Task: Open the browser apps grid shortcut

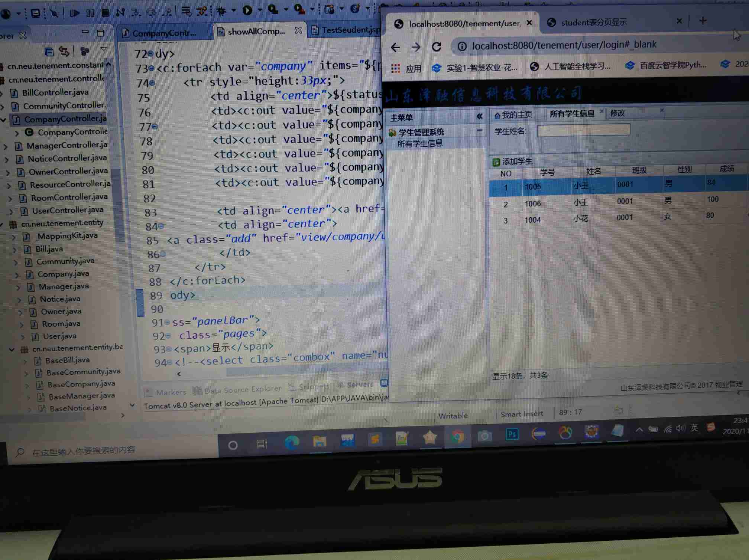Action: click(x=396, y=68)
